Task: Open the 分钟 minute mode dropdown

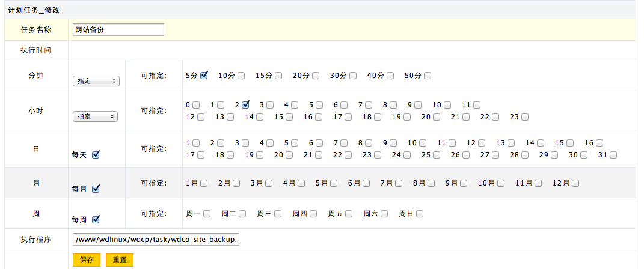Action: tap(96, 80)
